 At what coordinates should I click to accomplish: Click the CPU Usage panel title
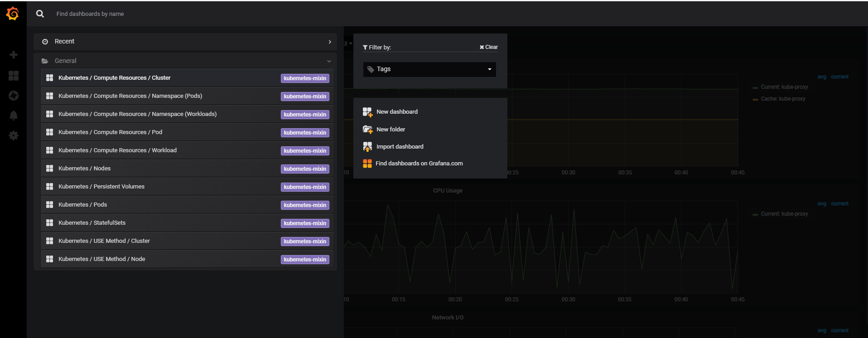[448, 191]
